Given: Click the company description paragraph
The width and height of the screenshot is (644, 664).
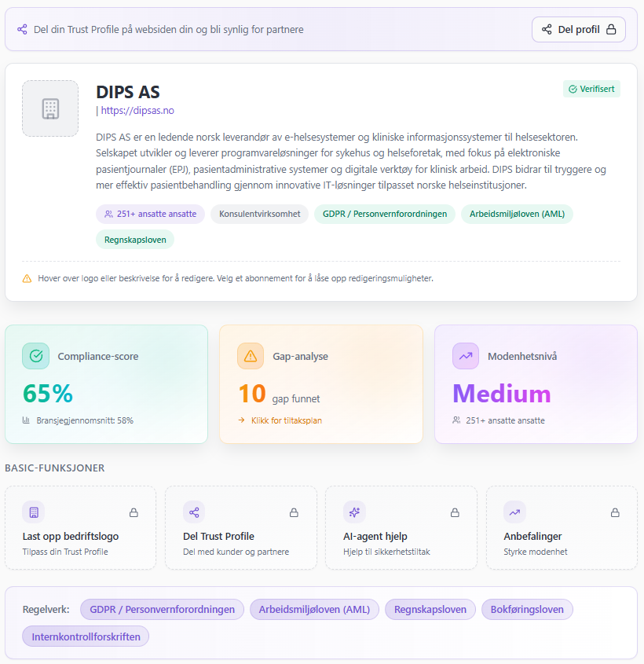Looking at the screenshot, I should click(351, 161).
